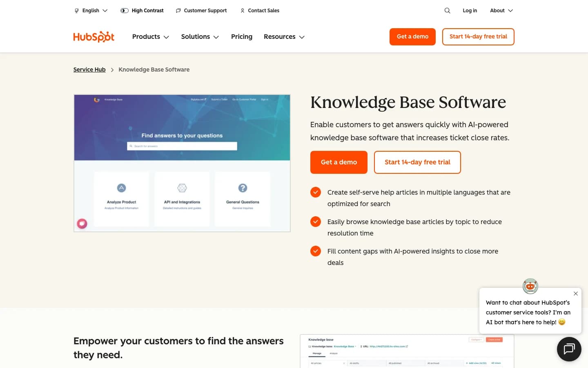The width and height of the screenshot is (588, 368).
Task: Click the General Questions question-mark icon
Action: [x=243, y=188]
